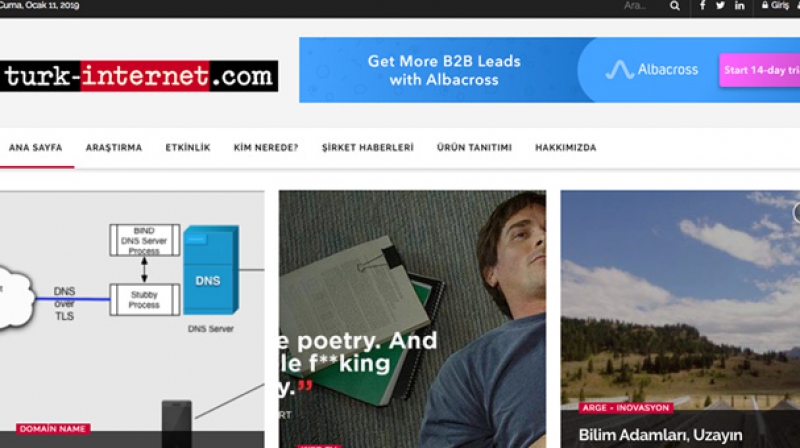The width and height of the screenshot is (800, 448).
Task: Open the Araştırma menu item
Action: click(x=114, y=147)
